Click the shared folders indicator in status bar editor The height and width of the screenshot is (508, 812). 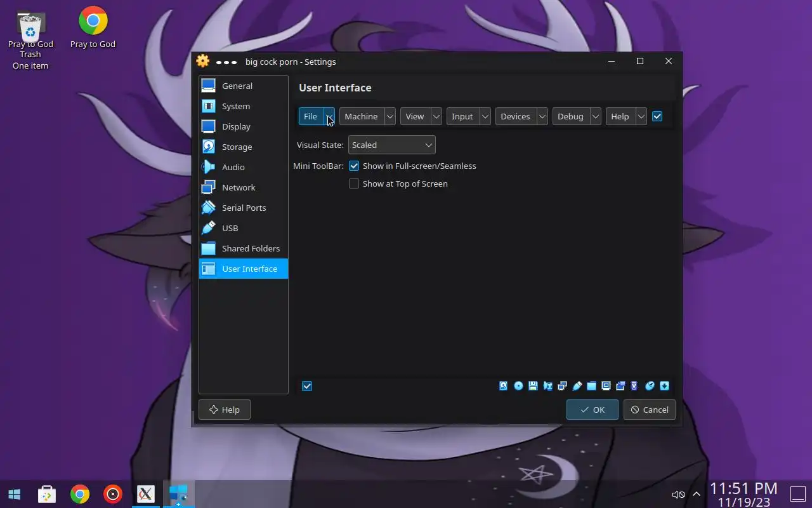[591, 385]
